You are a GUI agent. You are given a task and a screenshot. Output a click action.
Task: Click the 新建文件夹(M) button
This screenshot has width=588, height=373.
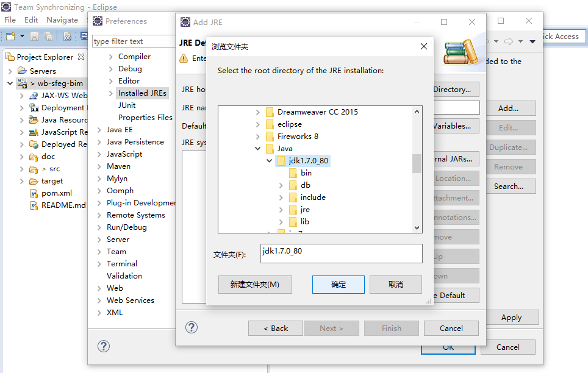click(x=255, y=285)
